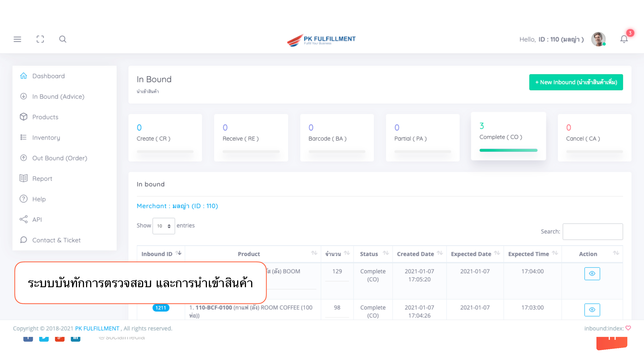
Task: Open the notifications bell icon
Action: tap(624, 39)
